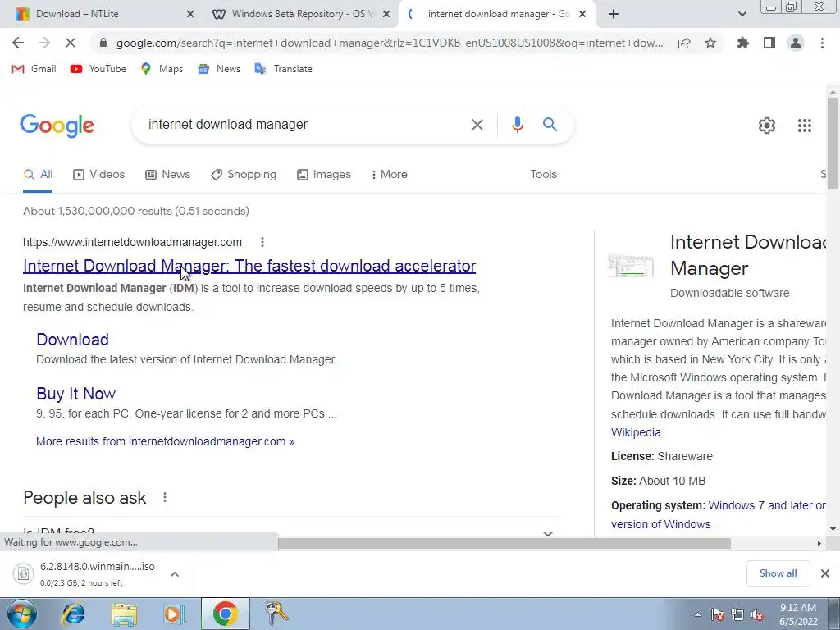Screen dimensions: 840x630
Task: Open the Gmail bookmark
Action: [x=34, y=69]
